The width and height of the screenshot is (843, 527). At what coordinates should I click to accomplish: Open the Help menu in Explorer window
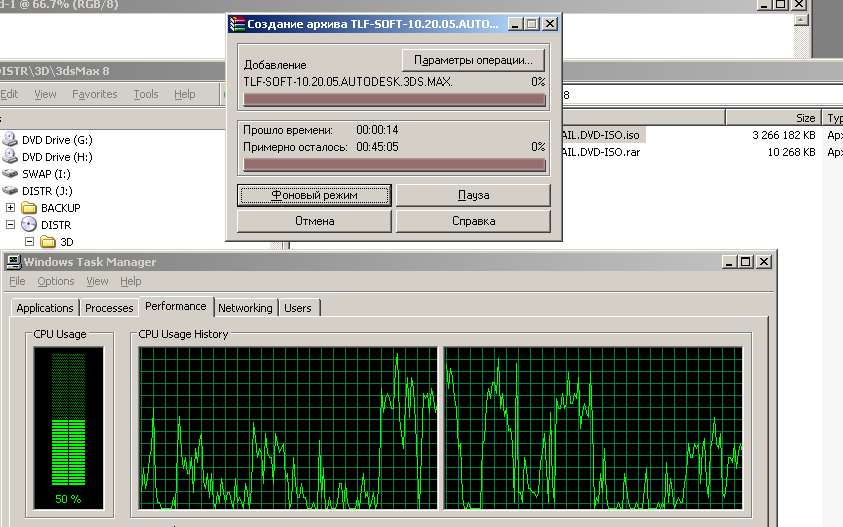click(x=184, y=94)
